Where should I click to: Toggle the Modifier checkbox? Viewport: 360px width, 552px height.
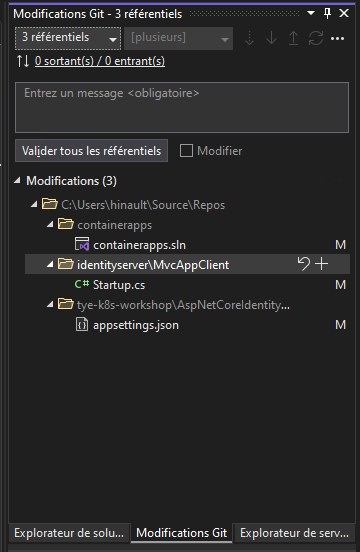tap(186, 151)
